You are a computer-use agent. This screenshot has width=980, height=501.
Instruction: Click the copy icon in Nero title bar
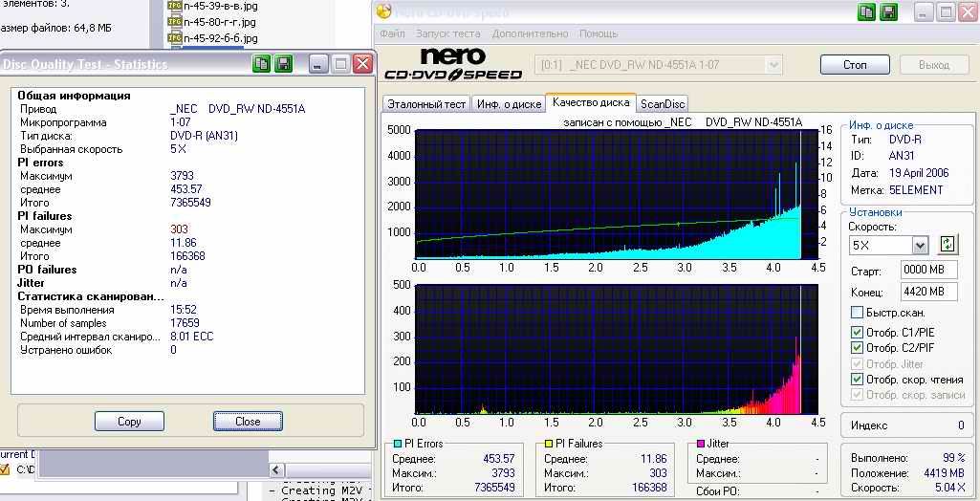point(866,11)
